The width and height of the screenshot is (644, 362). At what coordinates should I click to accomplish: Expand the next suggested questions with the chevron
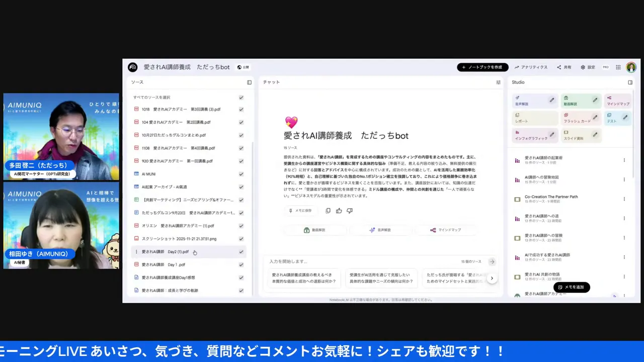click(492, 278)
